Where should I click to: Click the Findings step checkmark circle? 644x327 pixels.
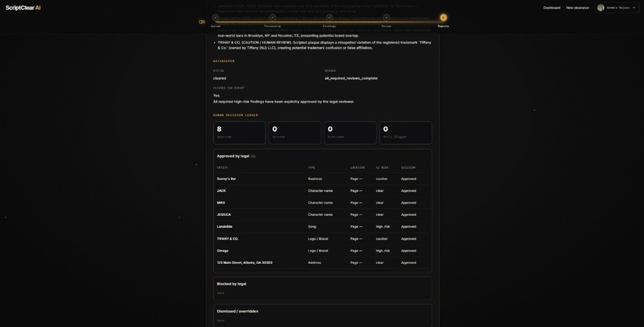(x=329, y=18)
